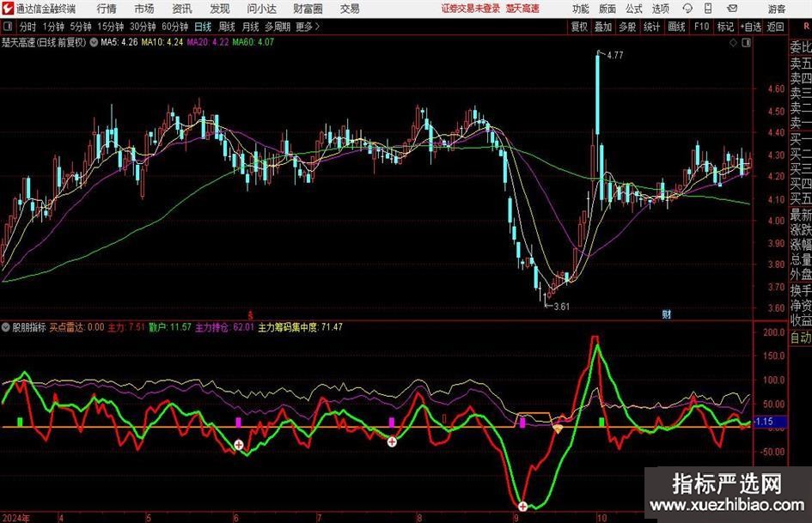Click the blue 财 marker on chart
812x523 pixels.
(666, 313)
